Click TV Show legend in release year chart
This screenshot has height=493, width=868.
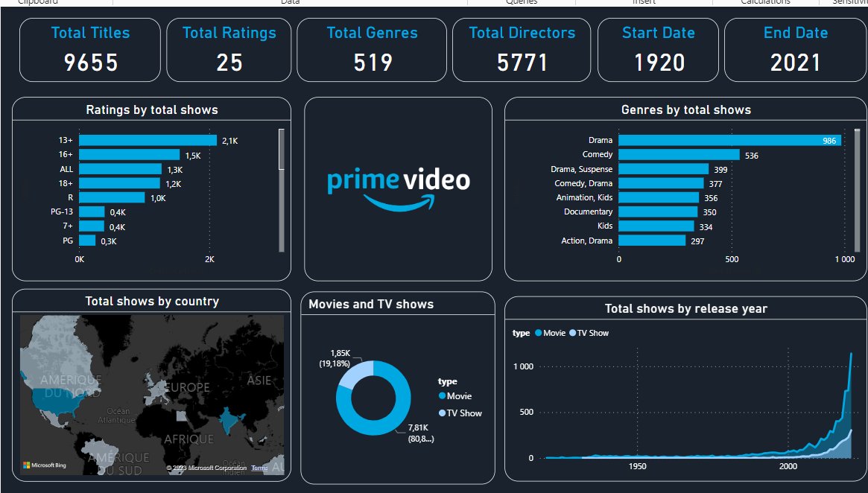(x=589, y=333)
